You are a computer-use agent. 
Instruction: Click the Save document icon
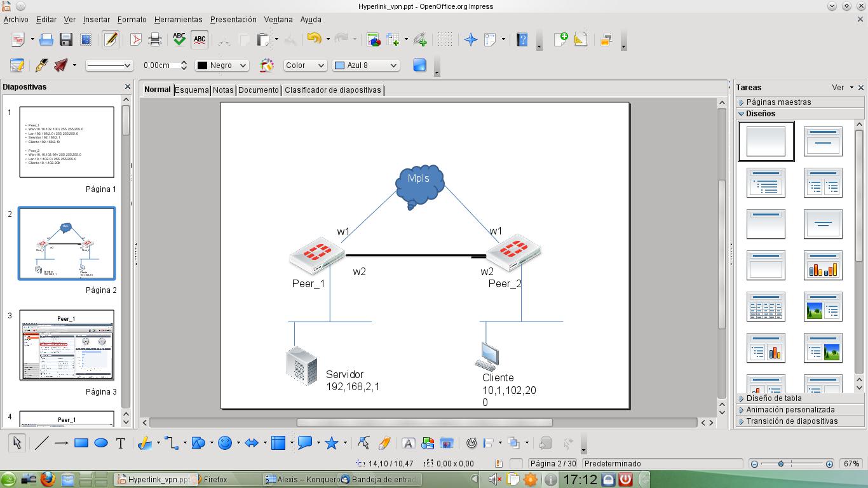[65, 40]
